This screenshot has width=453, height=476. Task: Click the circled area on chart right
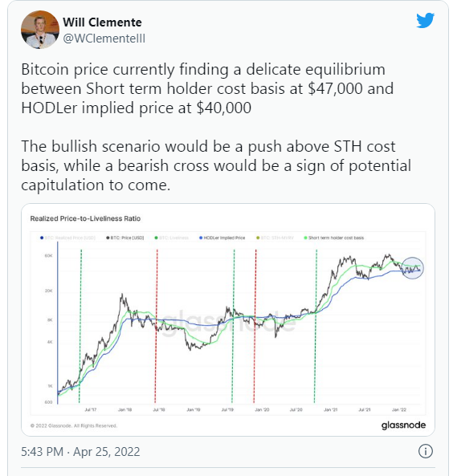tap(412, 268)
